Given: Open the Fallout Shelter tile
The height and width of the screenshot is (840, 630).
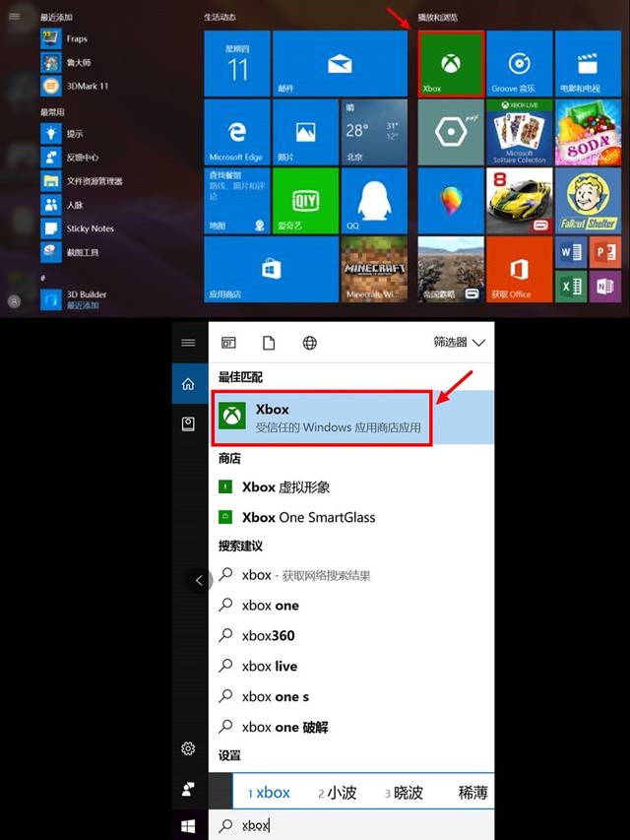Looking at the screenshot, I should tap(588, 200).
